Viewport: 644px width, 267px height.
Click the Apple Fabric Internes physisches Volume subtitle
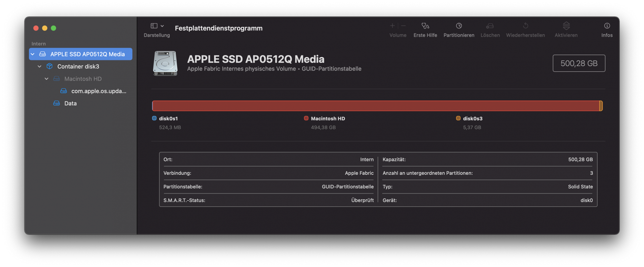click(241, 69)
